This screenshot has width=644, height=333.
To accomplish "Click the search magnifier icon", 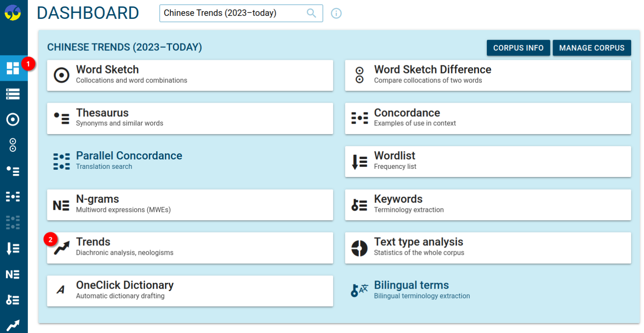I will 311,13.
